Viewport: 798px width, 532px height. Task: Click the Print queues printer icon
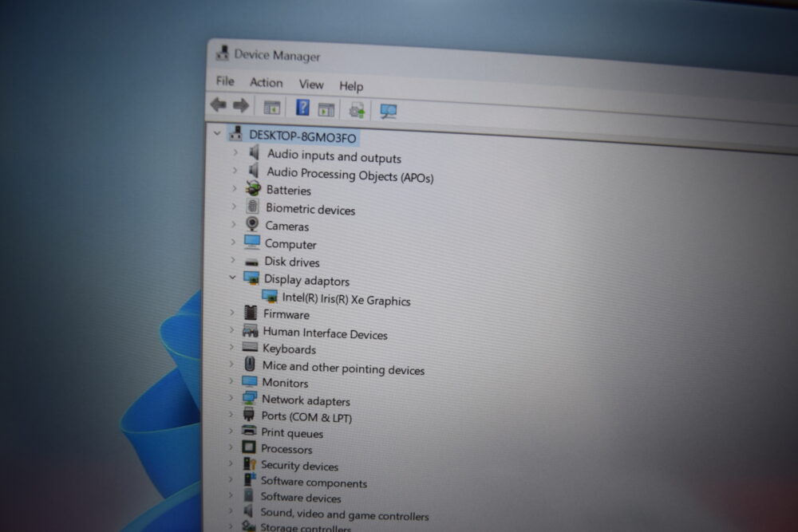pos(249,430)
